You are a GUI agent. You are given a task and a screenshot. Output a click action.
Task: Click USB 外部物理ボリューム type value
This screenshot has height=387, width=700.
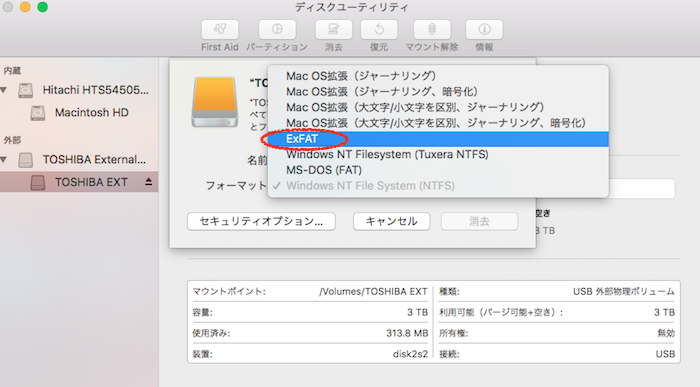(624, 292)
